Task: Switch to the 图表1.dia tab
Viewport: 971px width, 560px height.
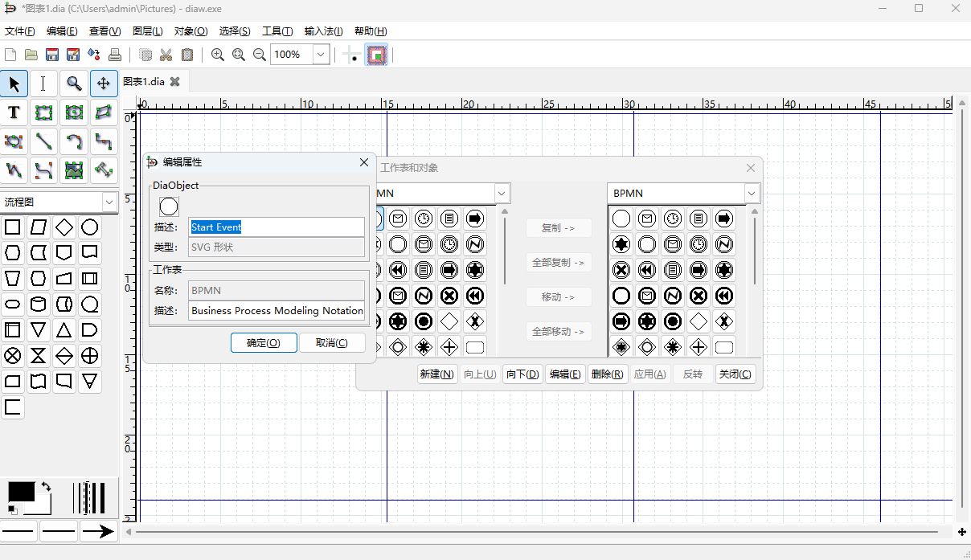Action: coord(144,82)
